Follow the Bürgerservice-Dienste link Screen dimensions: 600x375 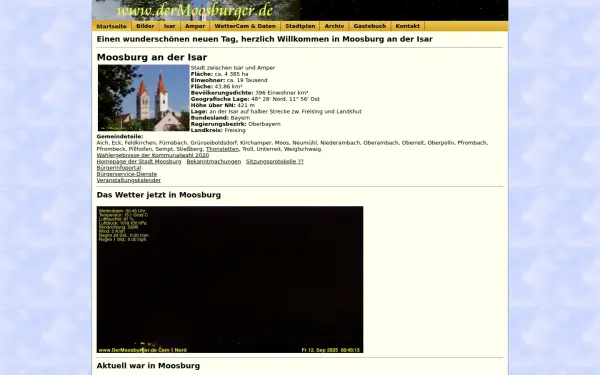[x=127, y=174]
